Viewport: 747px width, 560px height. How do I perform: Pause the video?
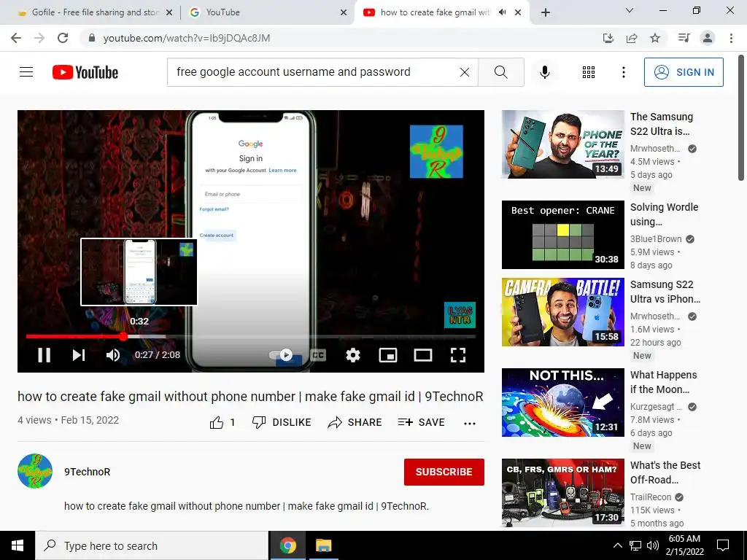pyautogui.click(x=44, y=355)
